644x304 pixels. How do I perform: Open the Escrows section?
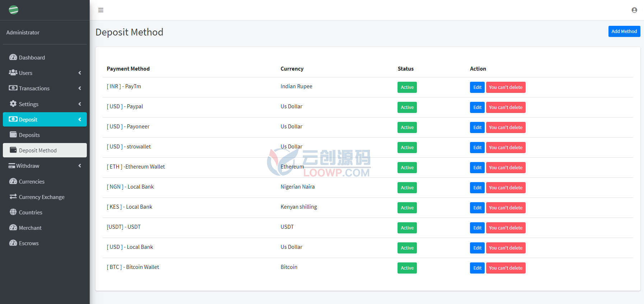click(x=45, y=243)
